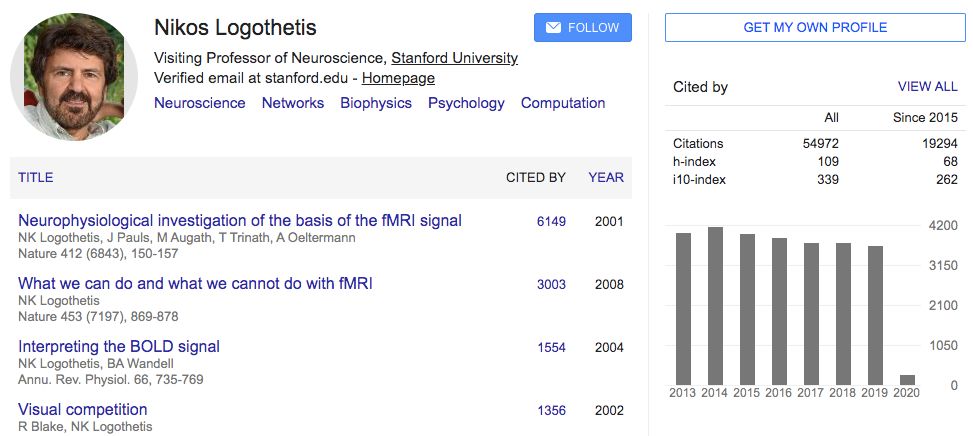The width and height of the screenshot is (973, 436).
Task: Open What we can do with fMRI paper
Action: (196, 284)
